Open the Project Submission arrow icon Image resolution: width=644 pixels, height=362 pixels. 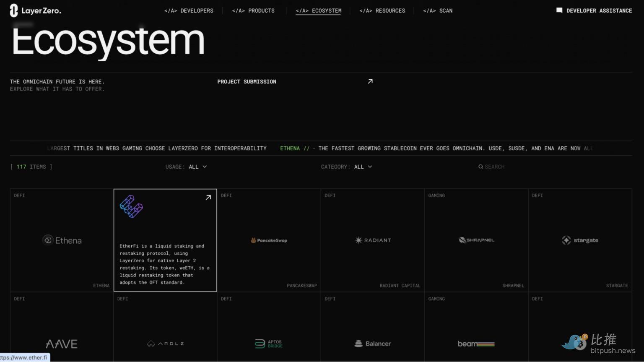coord(370,81)
